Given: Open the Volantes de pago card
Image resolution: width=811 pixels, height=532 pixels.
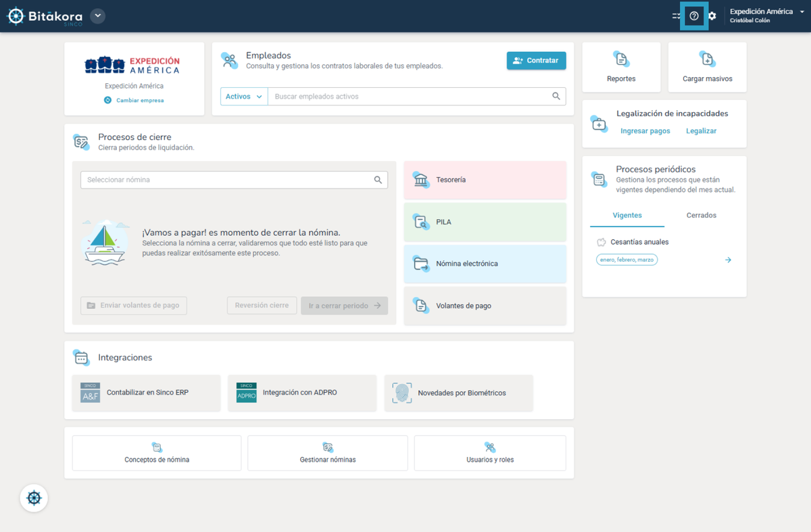Looking at the screenshot, I should [x=485, y=306].
